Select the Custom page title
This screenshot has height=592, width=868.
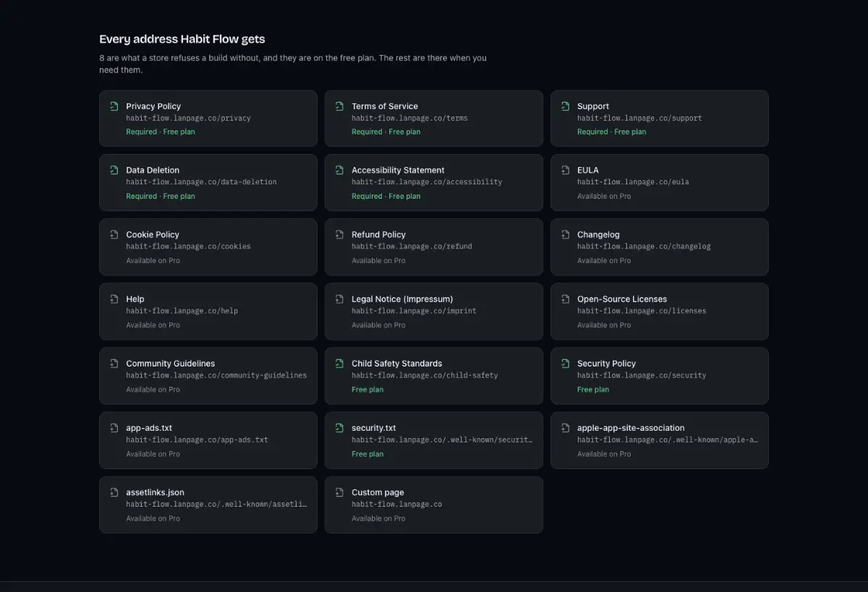point(378,492)
